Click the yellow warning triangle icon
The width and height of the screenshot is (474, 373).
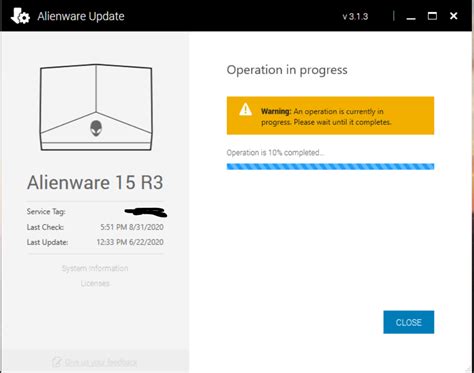pyautogui.click(x=246, y=110)
